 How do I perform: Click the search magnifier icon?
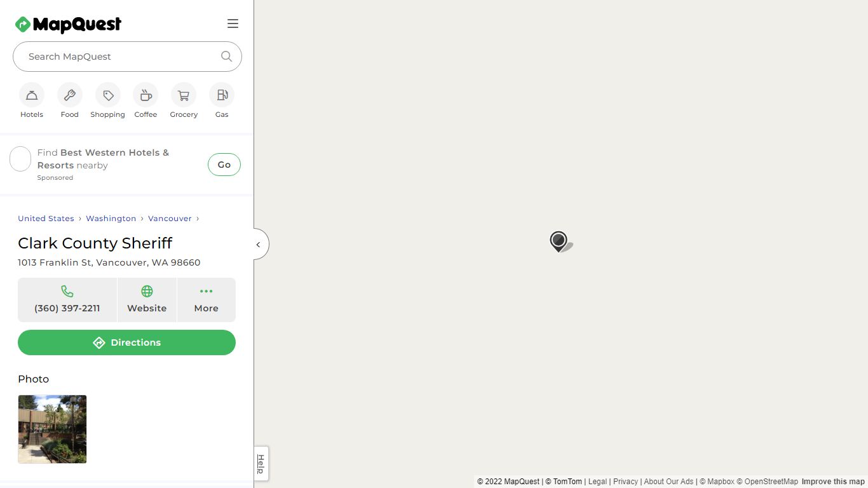point(226,56)
